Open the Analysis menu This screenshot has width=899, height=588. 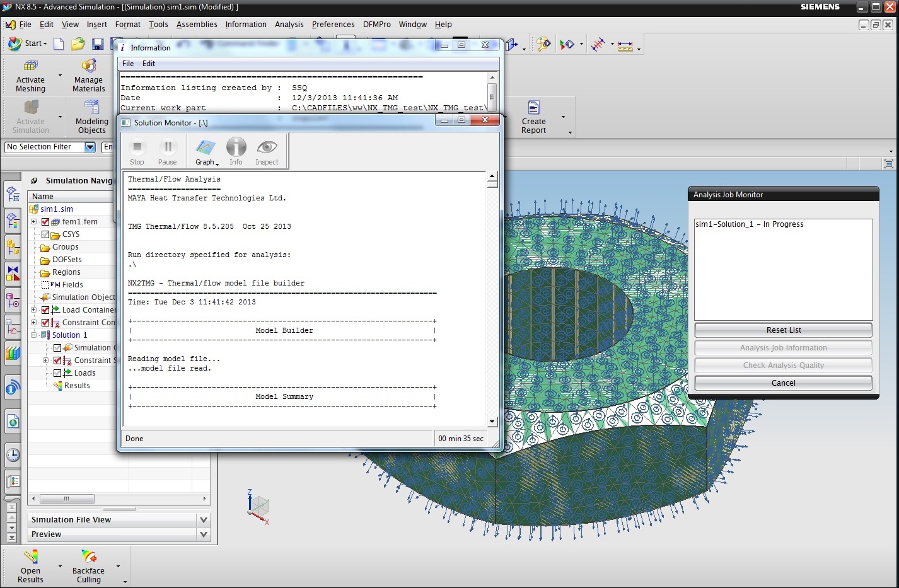point(289,25)
